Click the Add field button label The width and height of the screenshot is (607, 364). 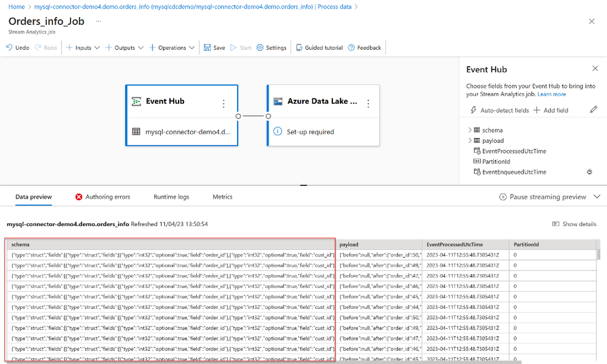[556, 111]
